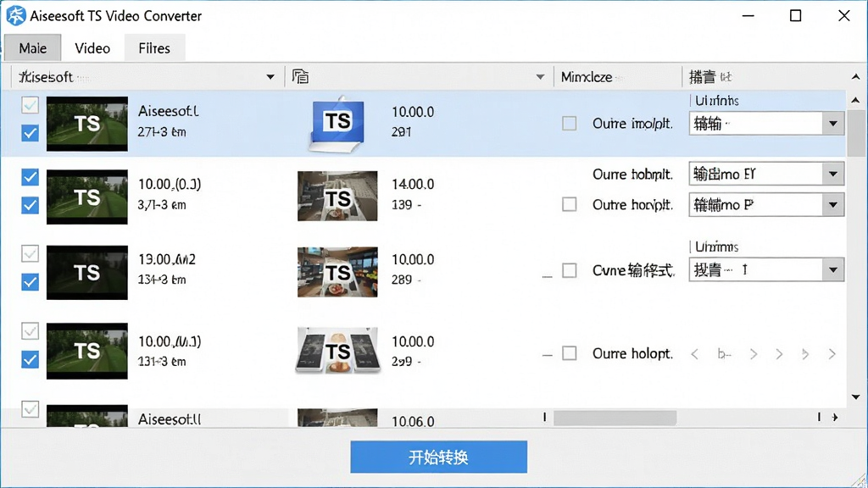Click the output thumbnail beside 289
The height and width of the screenshot is (488, 868).
[337, 272]
